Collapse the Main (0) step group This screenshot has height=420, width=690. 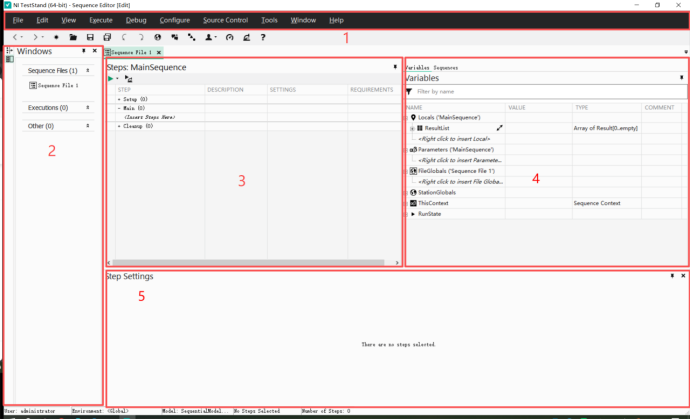119,108
